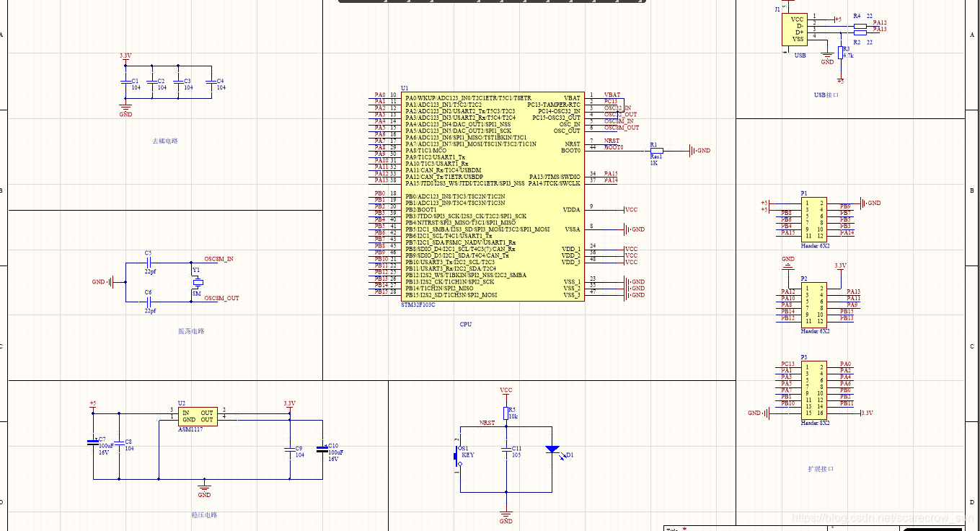Click the 振荡电路 section caption
This screenshot has width=980, height=531.
tap(191, 331)
